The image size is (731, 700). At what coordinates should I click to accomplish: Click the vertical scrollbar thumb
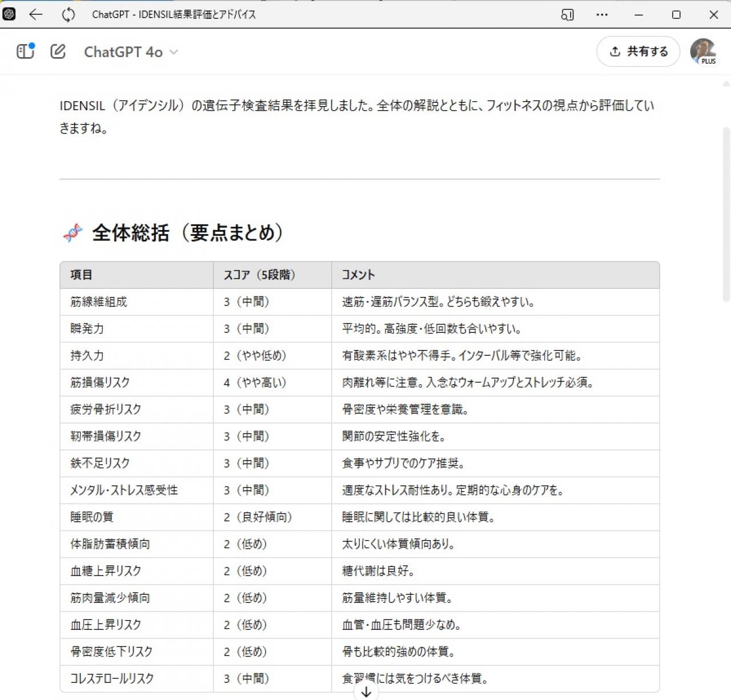click(x=726, y=214)
